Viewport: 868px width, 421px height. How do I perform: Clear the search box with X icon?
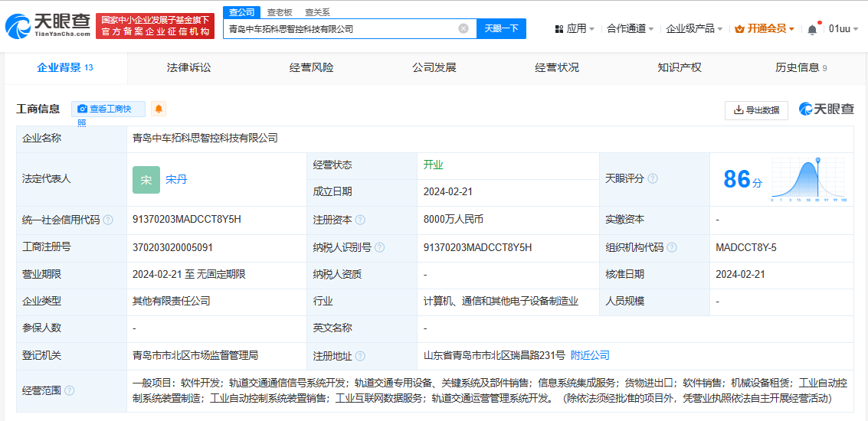coord(463,28)
